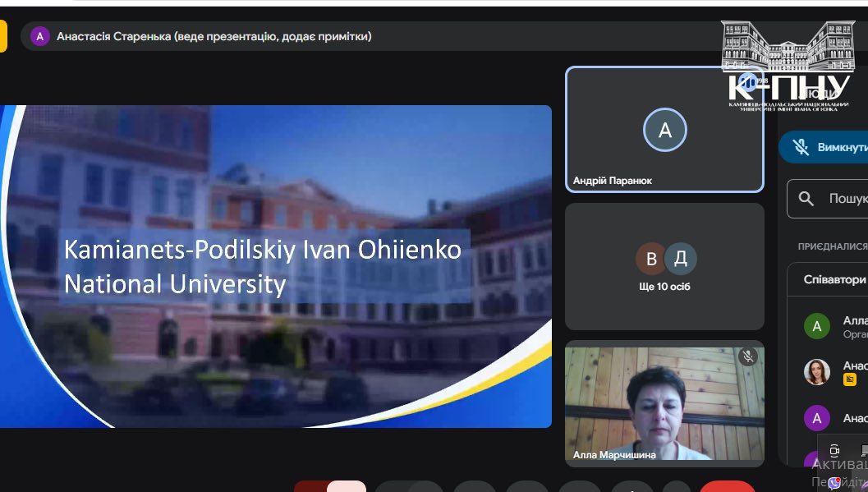Collapse the Співавтори section

tap(834, 279)
